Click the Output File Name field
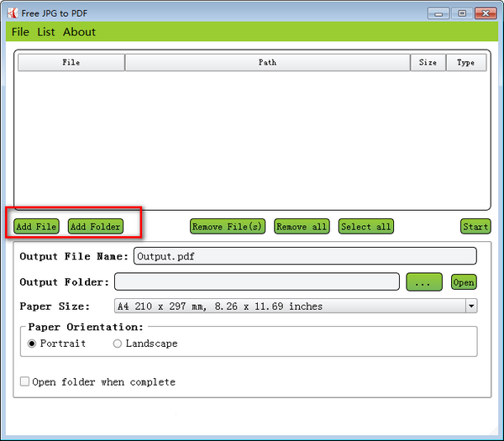The width and height of the screenshot is (504, 441). (305, 256)
